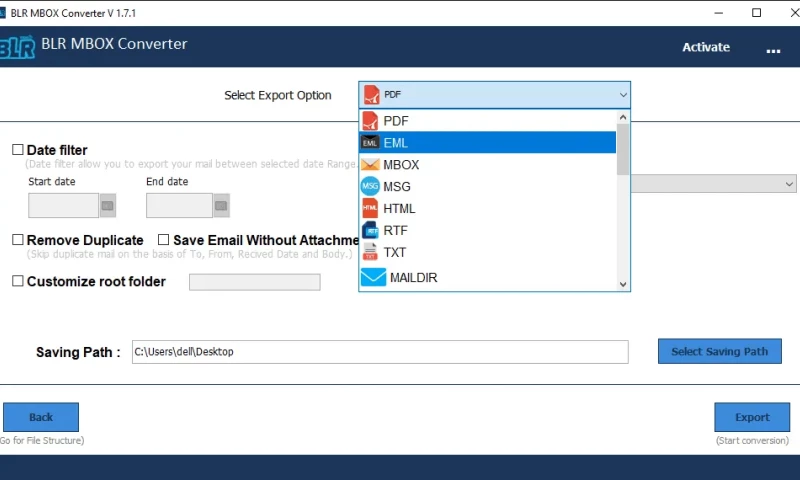Enable Remove Duplicate checkbox
This screenshot has width=800, height=480.
(x=18, y=240)
